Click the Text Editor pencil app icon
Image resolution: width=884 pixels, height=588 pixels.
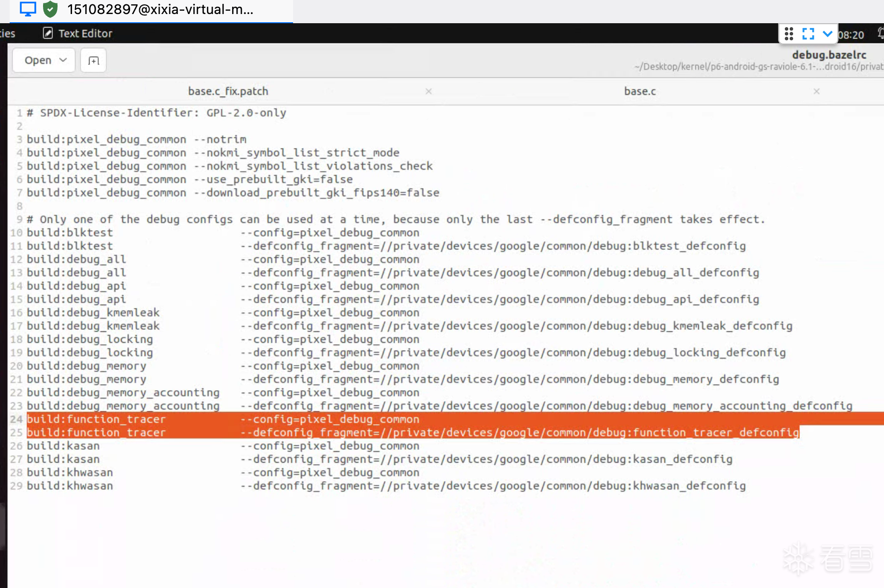coord(48,33)
